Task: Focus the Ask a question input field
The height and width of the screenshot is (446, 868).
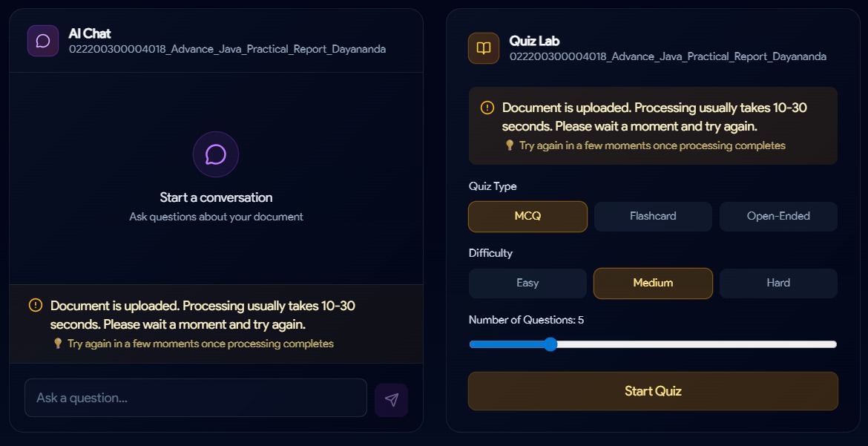Action: pos(196,399)
